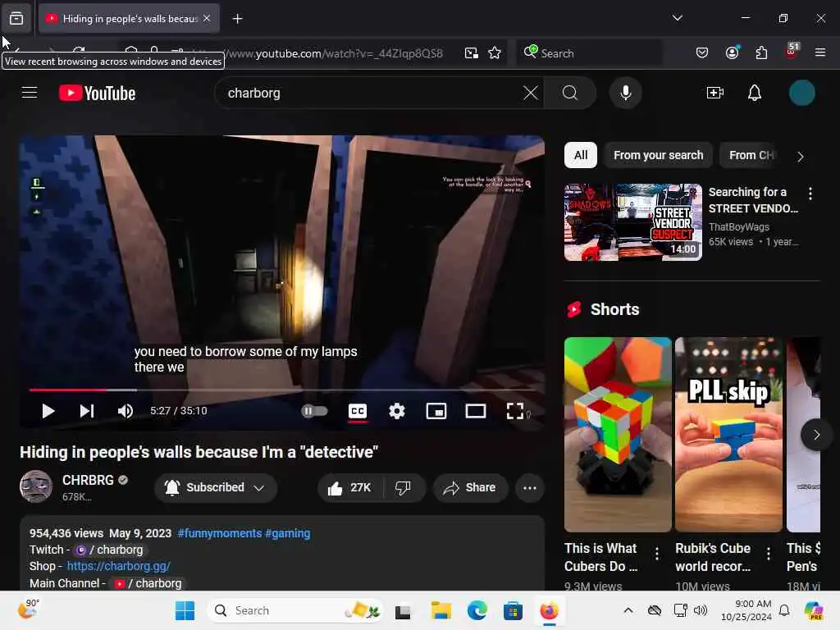Screen dimensions: 840x630
Task: Open the Twitch charborg link
Action: (x=111, y=550)
